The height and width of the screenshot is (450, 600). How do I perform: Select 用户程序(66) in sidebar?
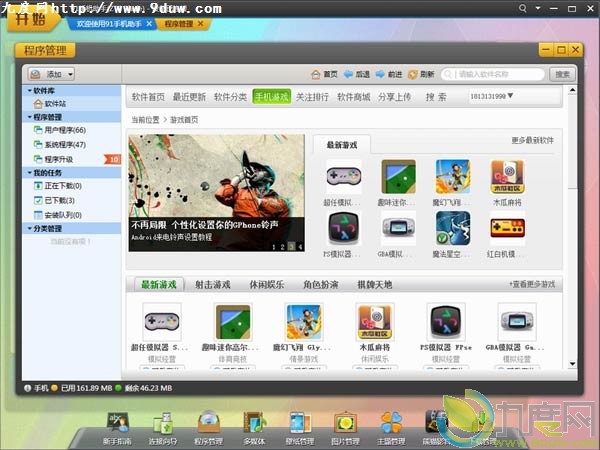[x=60, y=130]
